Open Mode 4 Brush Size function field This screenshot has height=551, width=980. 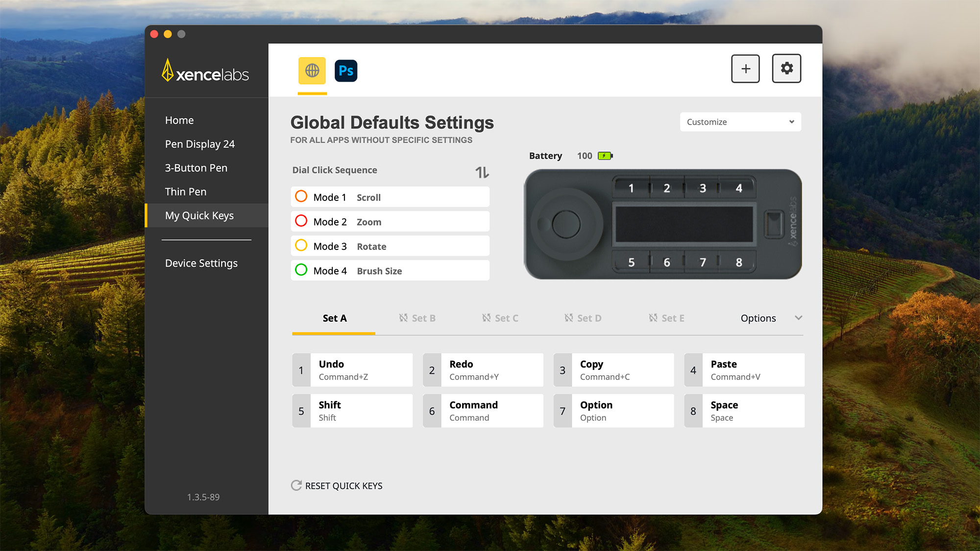tap(390, 271)
